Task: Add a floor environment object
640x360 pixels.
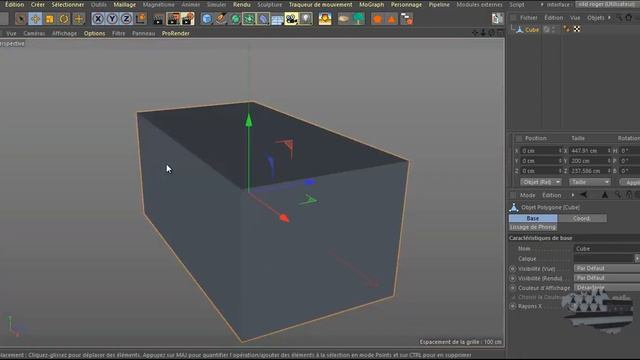Action: point(277,19)
